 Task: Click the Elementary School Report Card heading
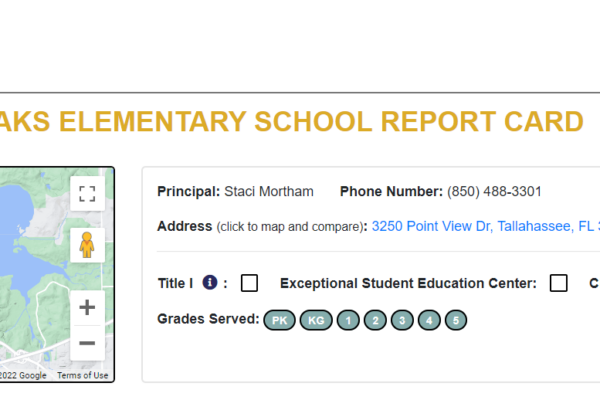290,122
